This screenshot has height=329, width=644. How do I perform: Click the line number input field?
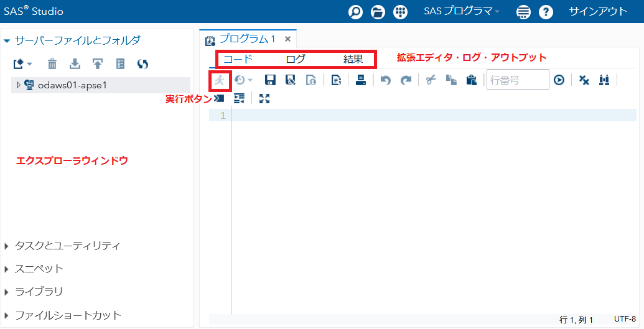pyautogui.click(x=518, y=79)
